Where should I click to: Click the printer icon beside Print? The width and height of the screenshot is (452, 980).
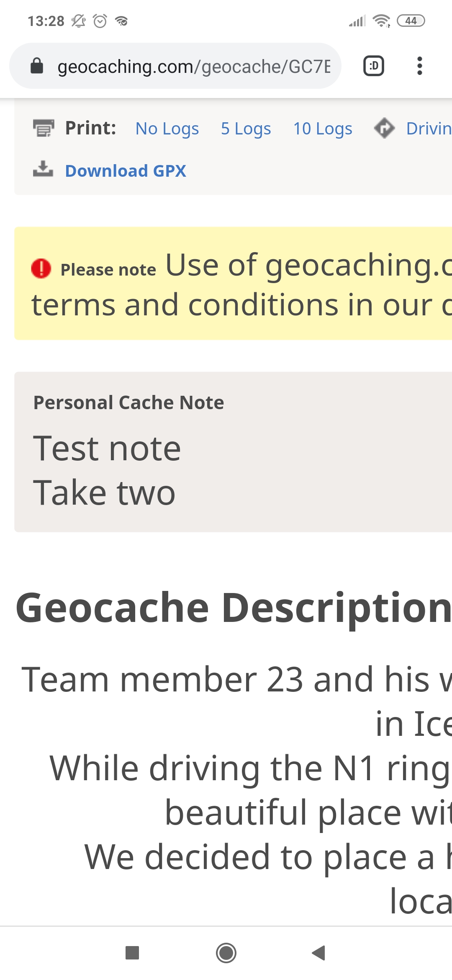[44, 128]
